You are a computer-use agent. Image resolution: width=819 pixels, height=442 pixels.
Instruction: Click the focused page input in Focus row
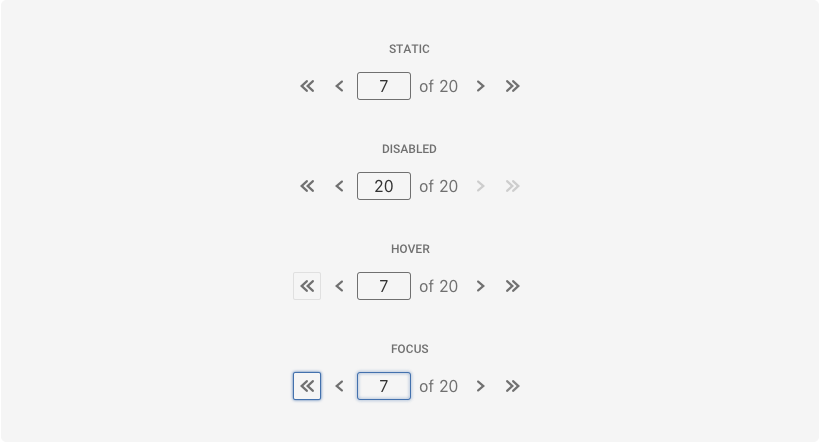tap(384, 386)
